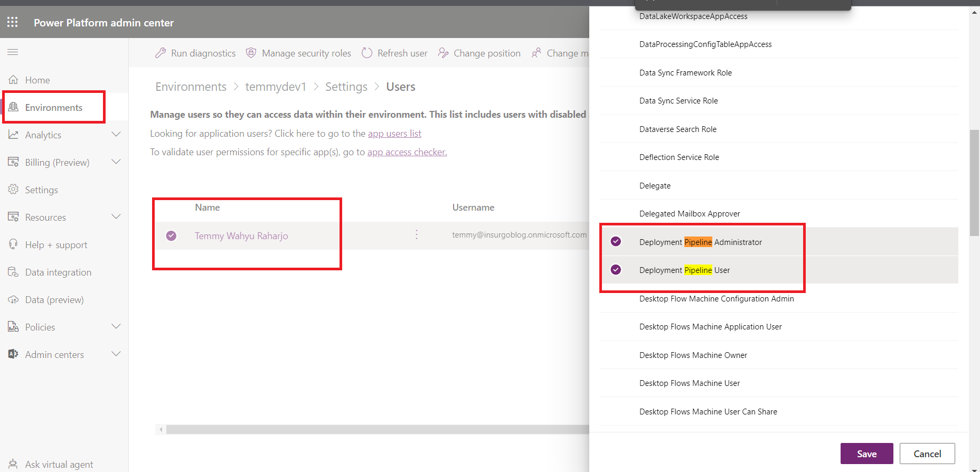Click the Data integration icon
This screenshot has height=472, width=980.
coord(13,272)
